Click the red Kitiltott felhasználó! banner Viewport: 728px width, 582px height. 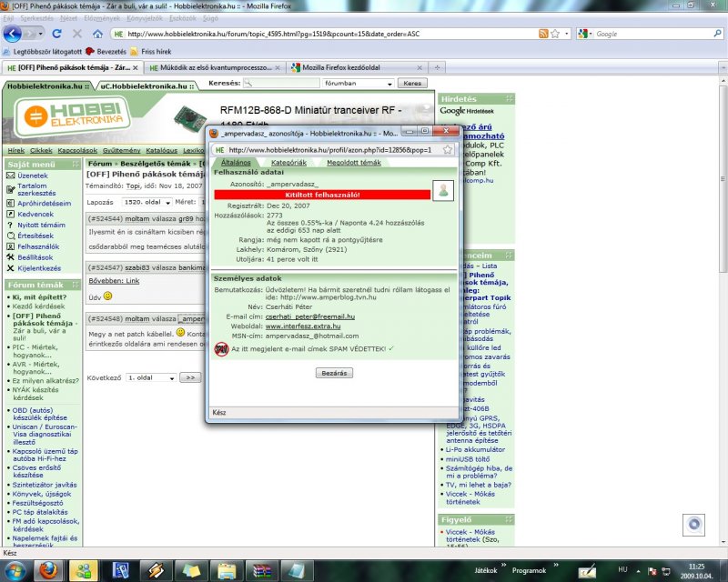pyautogui.click(x=322, y=195)
